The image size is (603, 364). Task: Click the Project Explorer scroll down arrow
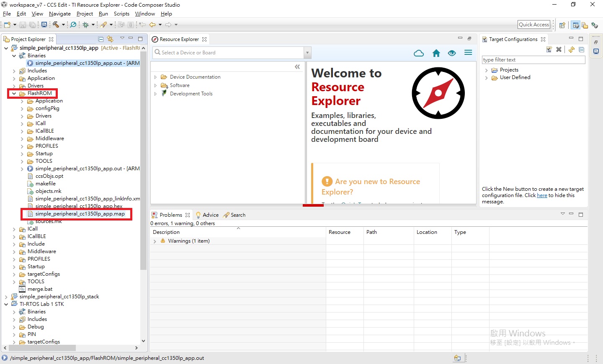pos(143,341)
